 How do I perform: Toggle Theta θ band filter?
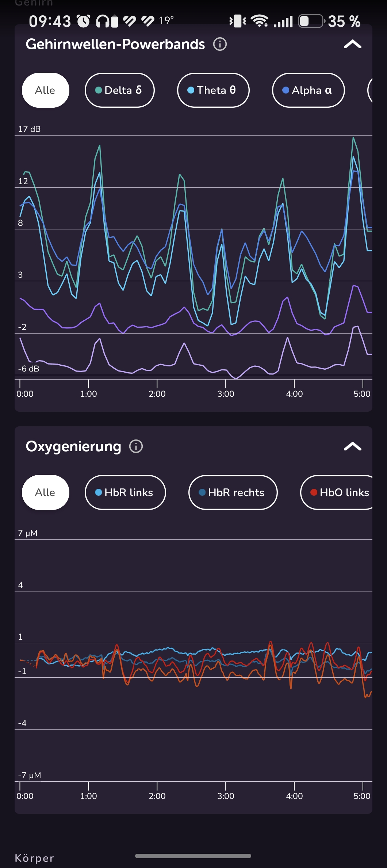213,90
